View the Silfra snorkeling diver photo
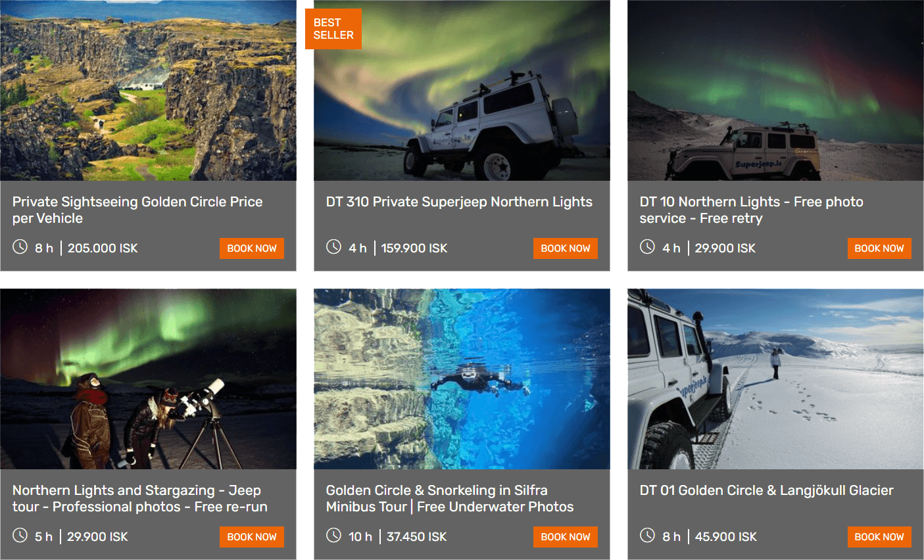The height and width of the screenshot is (560, 924). (462, 379)
